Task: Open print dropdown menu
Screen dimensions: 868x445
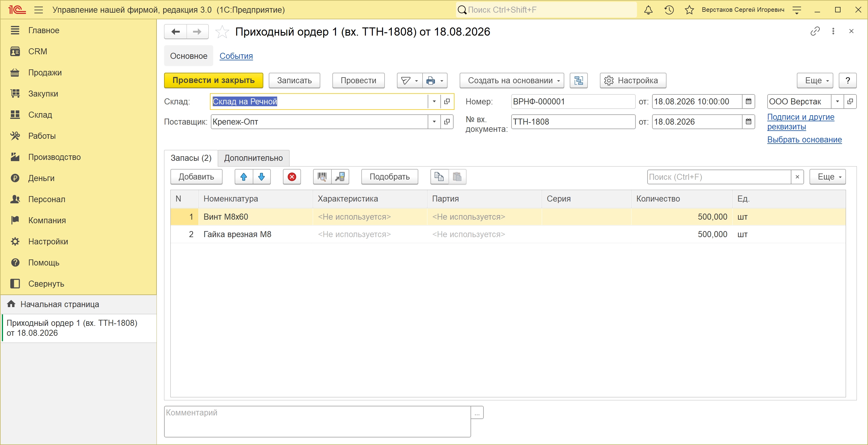Action: click(x=435, y=81)
